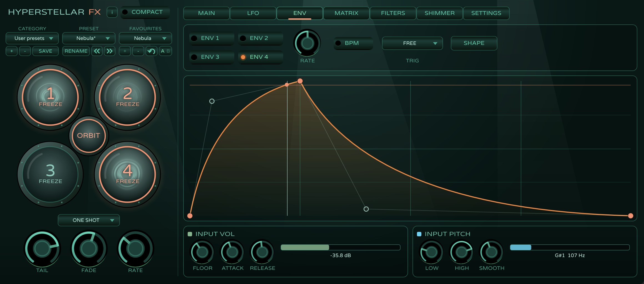Click the lower curve handle of the envelope decay
This screenshot has height=284, width=644.
(x=366, y=209)
